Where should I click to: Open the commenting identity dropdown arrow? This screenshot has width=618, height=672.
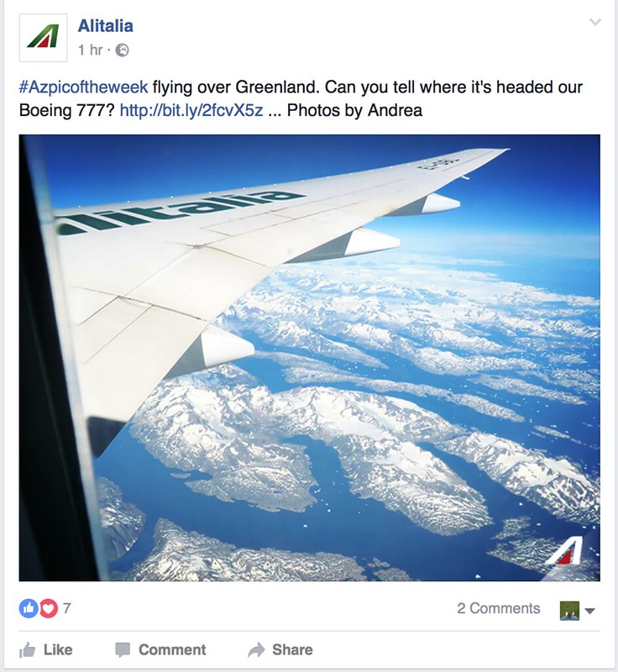(589, 612)
